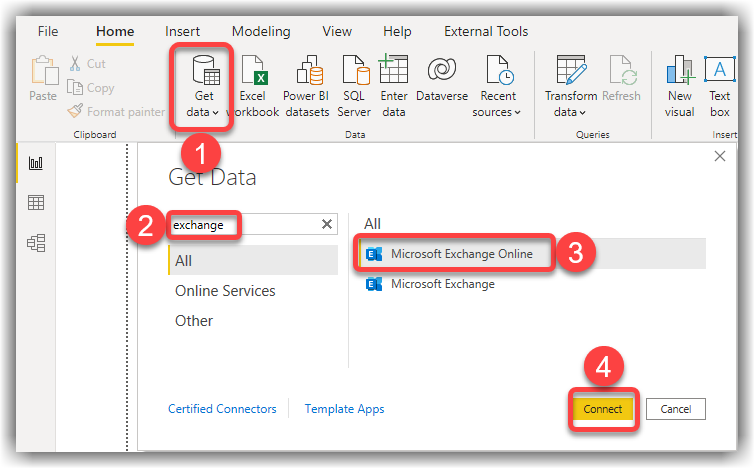Select the SQL Server data source
The height and width of the screenshot is (469, 755).
click(x=354, y=86)
